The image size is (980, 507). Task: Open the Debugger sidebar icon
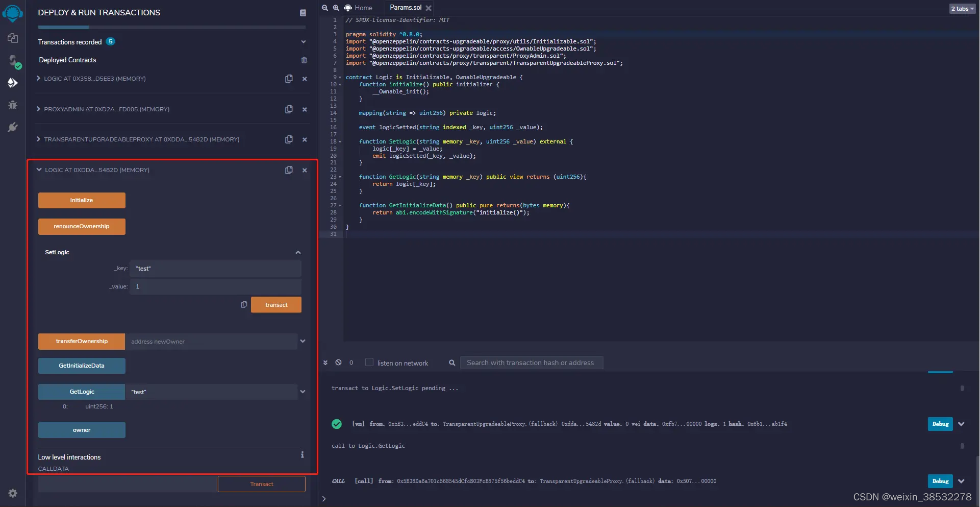click(x=13, y=105)
